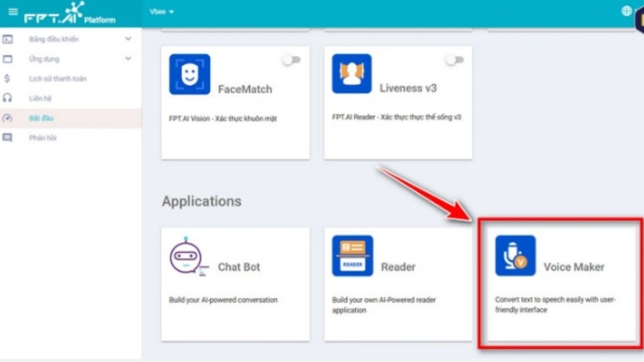This screenshot has height=362, width=644.
Task: Expand the Ứng dụng chevron
Action: coord(128,58)
